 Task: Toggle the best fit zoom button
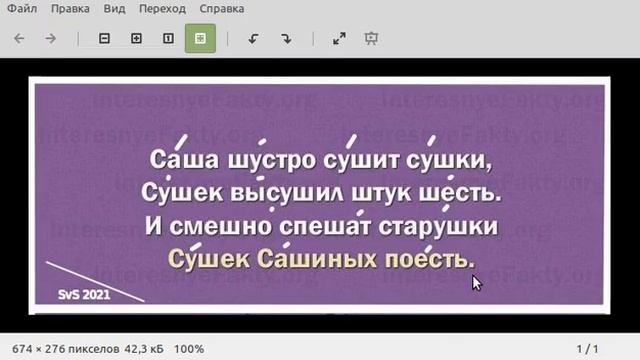(200, 38)
